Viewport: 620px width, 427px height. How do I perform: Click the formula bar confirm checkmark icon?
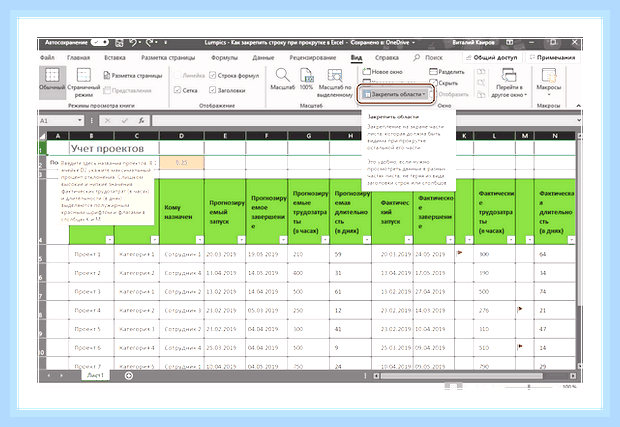tap(125, 121)
